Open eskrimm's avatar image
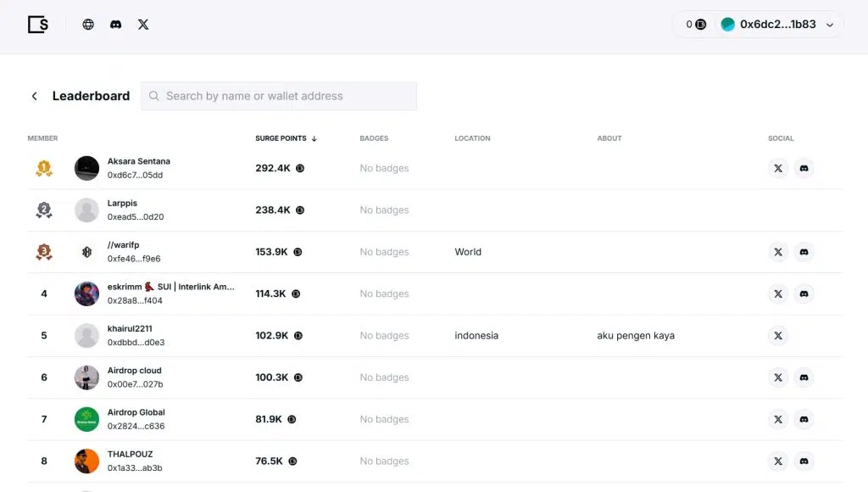Screen dimensions: 868x492 tap(87, 294)
